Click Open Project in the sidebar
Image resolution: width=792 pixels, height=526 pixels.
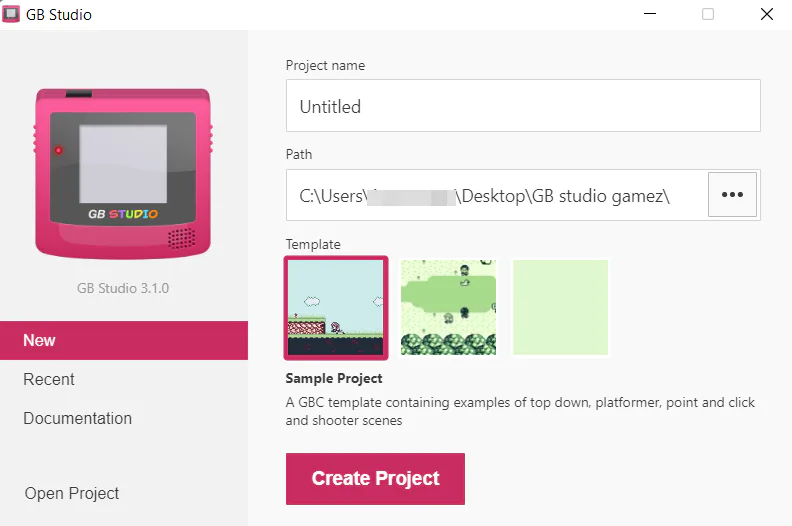tap(72, 493)
